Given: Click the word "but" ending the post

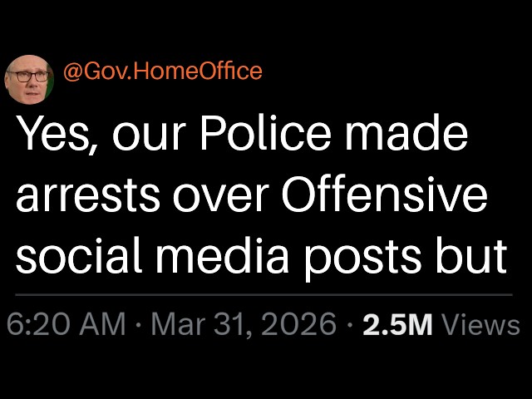Looking at the screenshot, I should click(480, 258).
